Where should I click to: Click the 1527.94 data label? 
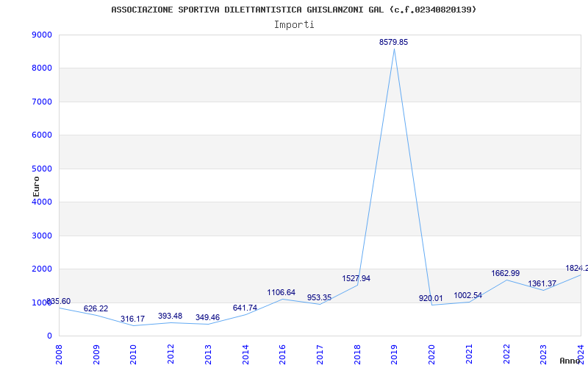[356, 278]
